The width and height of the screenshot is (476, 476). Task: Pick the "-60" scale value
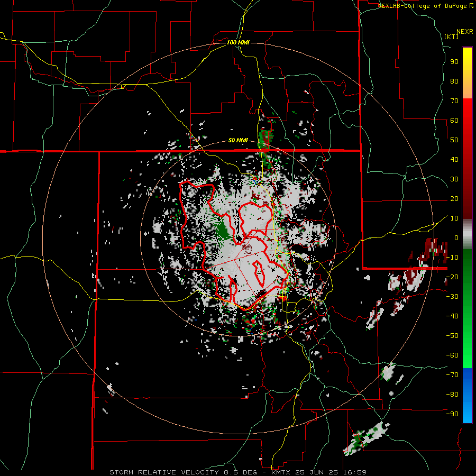click(x=452, y=355)
